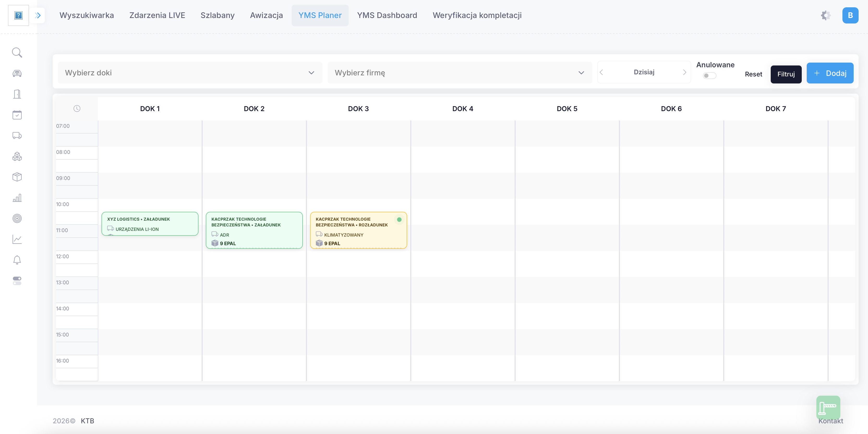868x434 pixels.
Task: Click the DOK 3 column header
Action: click(359, 108)
